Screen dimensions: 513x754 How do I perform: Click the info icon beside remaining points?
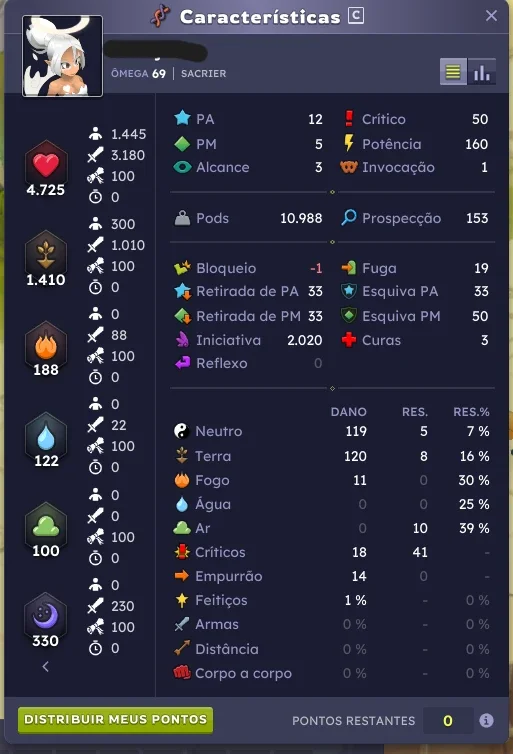click(x=486, y=720)
